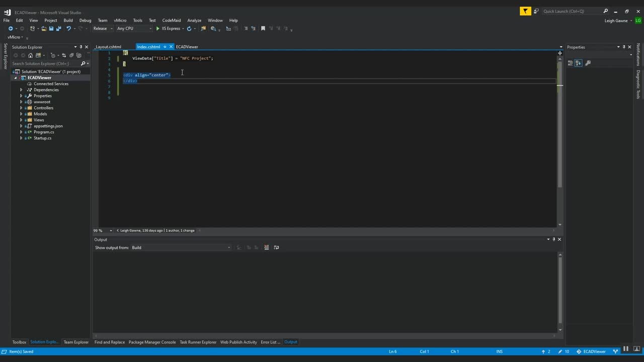This screenshot has width=644, height=362.
Task: Click the yellow notification filter flag icon
Action: click(525, 11)
